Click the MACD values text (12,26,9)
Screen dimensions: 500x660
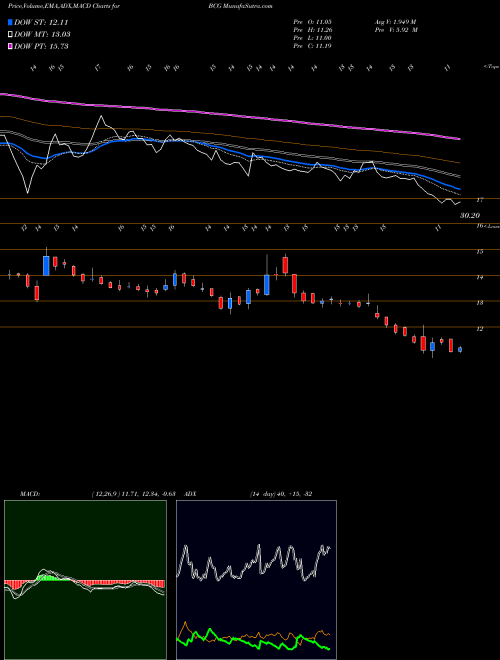pyautogui.click(x=136, y=494)
